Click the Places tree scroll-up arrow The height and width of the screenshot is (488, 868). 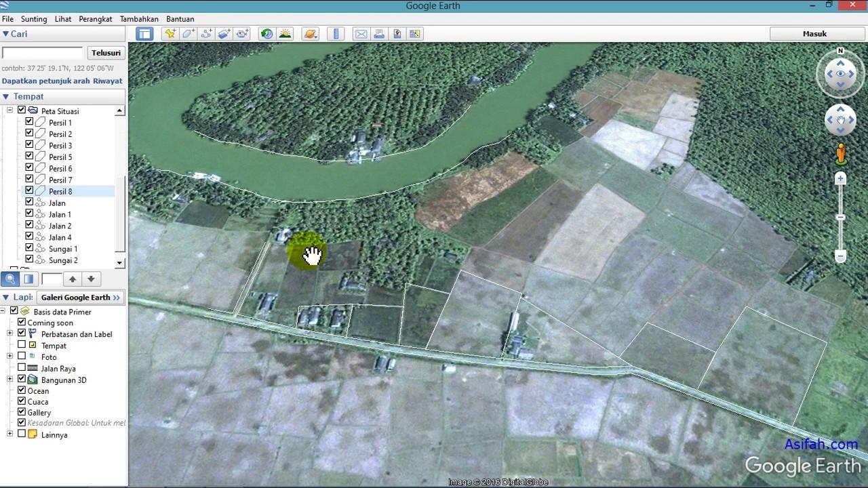[120, 110]
